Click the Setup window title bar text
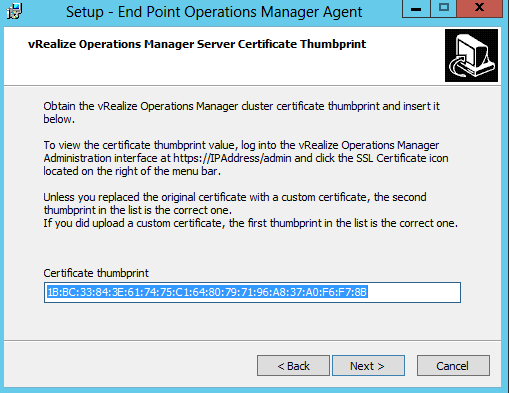Image resolution: width=509 pixels, height=393 pixels. tap(214, 12)
